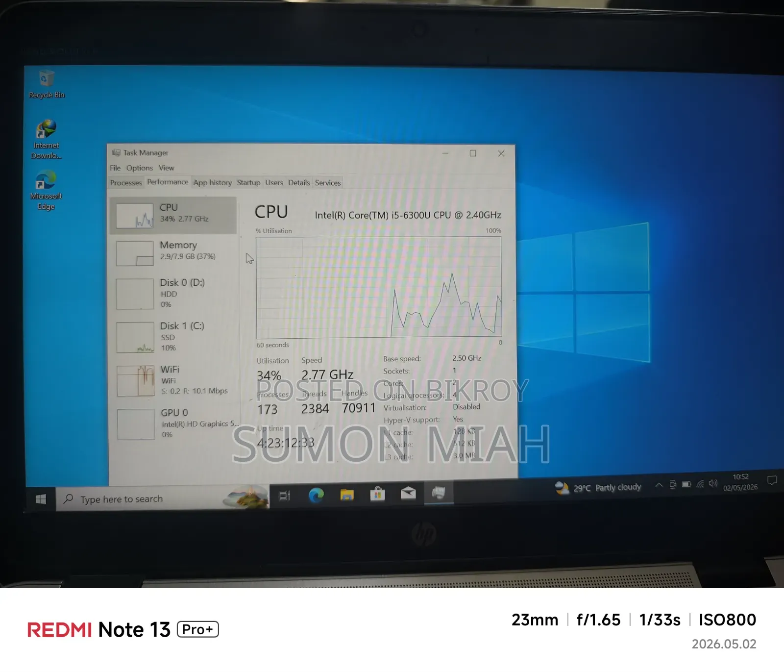Select the Memory item in the sidebar
The width and height of the screenshot is (784, 672).
click(x=173, y=252)
